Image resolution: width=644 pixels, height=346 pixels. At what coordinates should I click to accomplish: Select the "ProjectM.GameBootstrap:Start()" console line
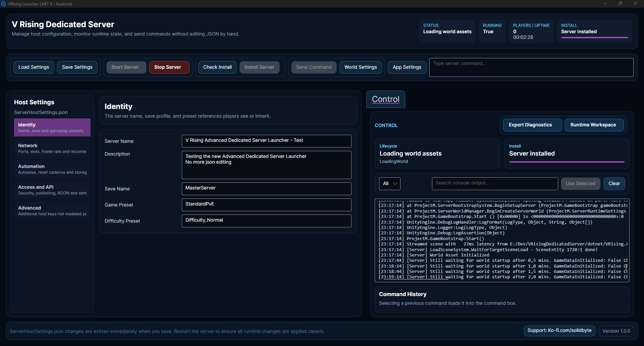point(431,239)
